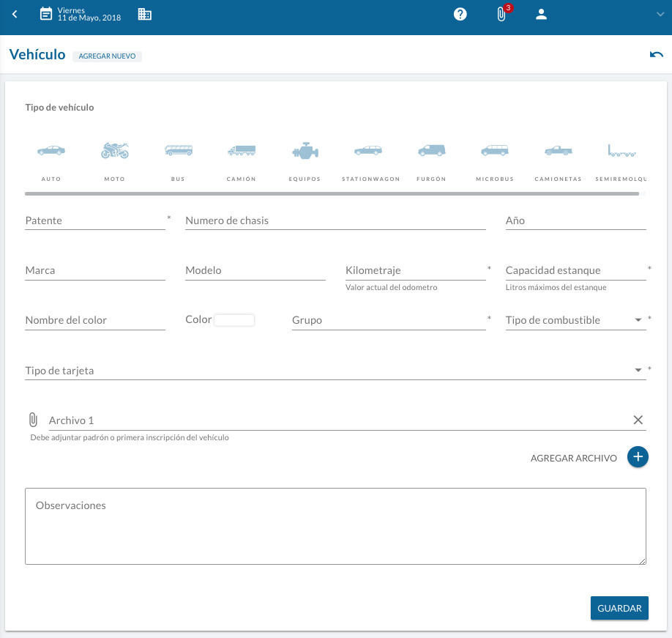Open the Color swatch picker
This screenshot has width=672, height=638.
click(234, 320)
